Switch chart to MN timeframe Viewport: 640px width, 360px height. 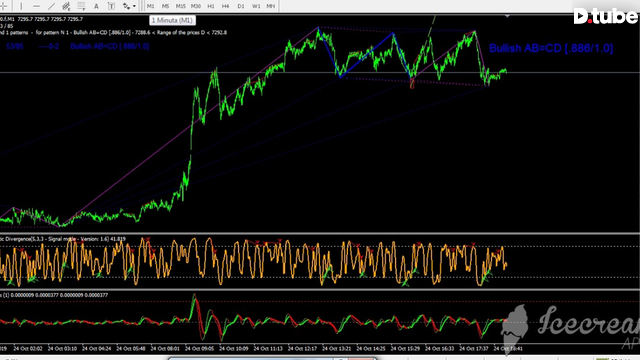[x=271, y=6]
